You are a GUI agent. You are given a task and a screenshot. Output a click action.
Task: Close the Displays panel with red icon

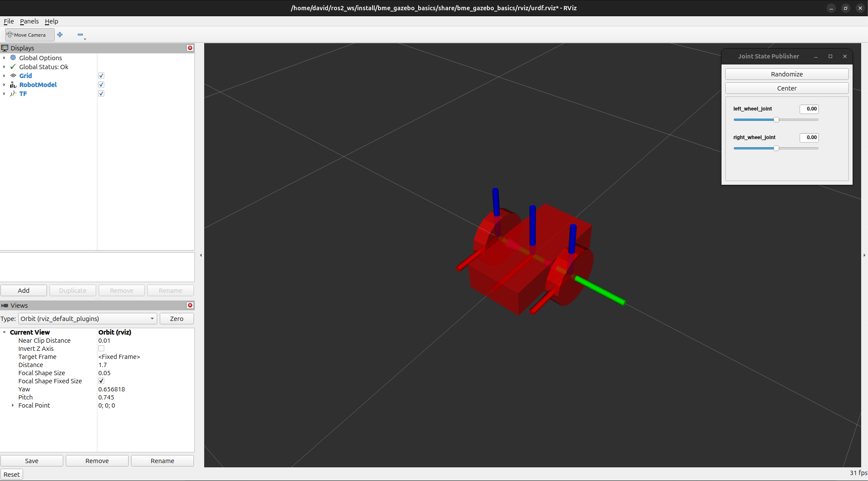(190, 48)
